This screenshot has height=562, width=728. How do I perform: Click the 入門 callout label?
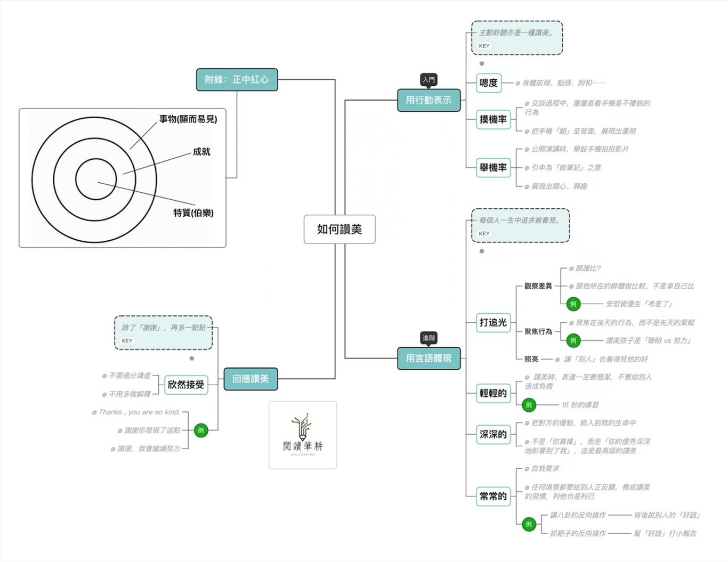[x=428, y=80]
